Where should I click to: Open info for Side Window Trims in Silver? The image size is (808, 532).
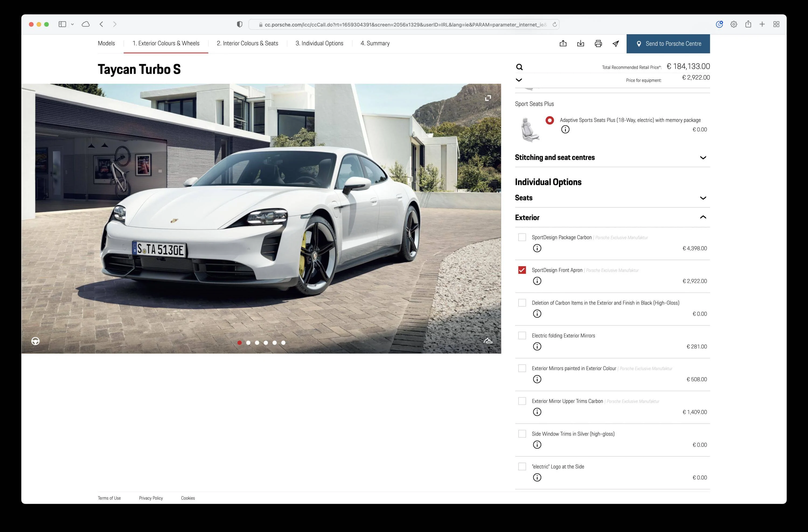pyautogui.click(x=537, y=445)
